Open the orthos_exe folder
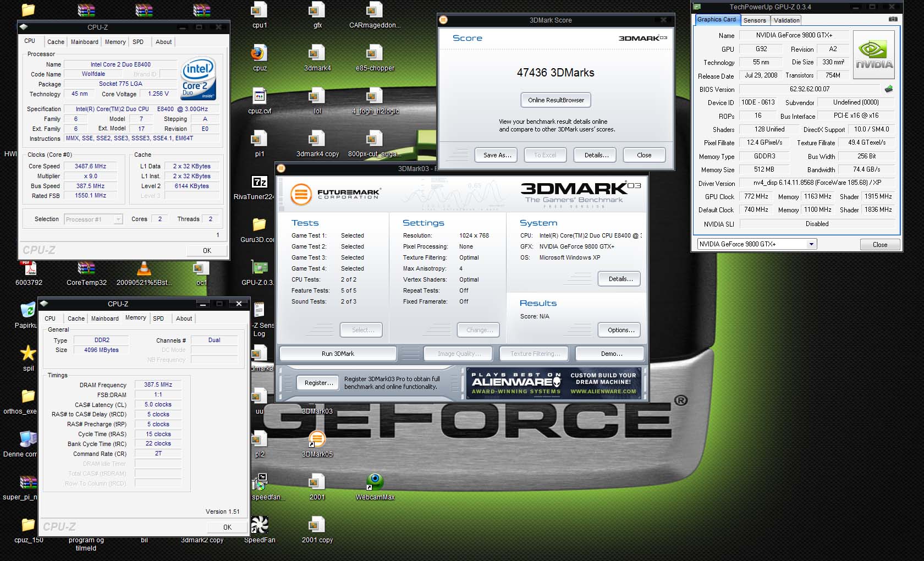 click(x=28, y=396)
